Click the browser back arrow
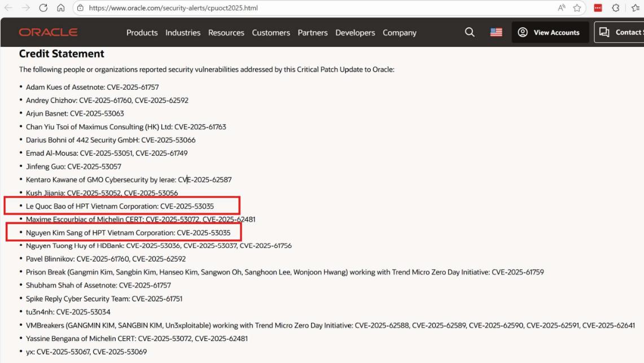 tap(7, 8)
